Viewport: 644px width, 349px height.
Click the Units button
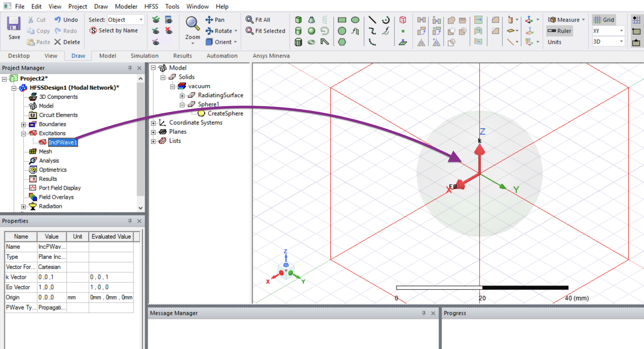tap(555, 42)
